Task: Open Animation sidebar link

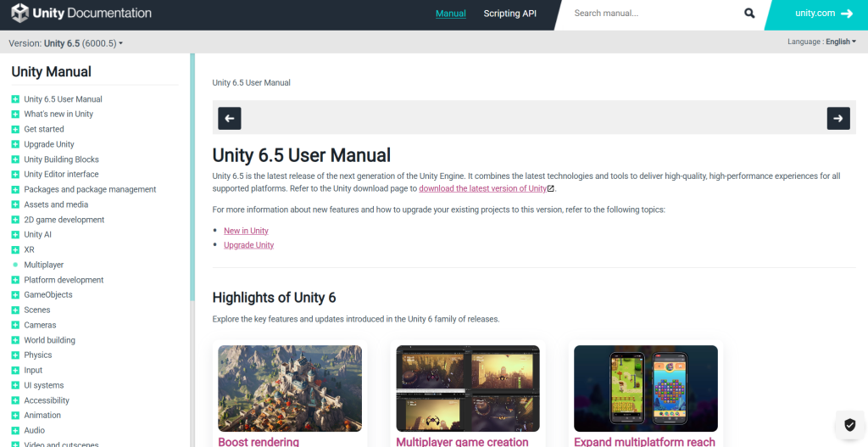Action: (x=42, y=416)
